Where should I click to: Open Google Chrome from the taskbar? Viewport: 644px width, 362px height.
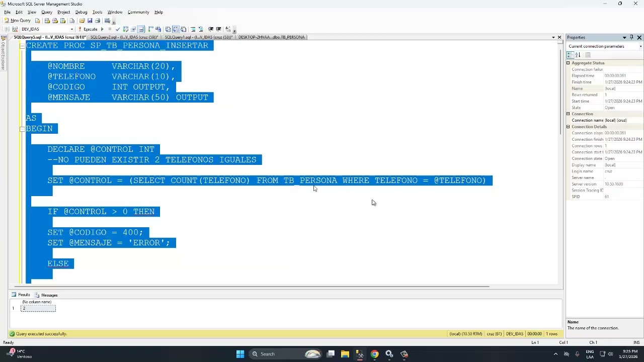pyautogui.click(x=374, y=354)
